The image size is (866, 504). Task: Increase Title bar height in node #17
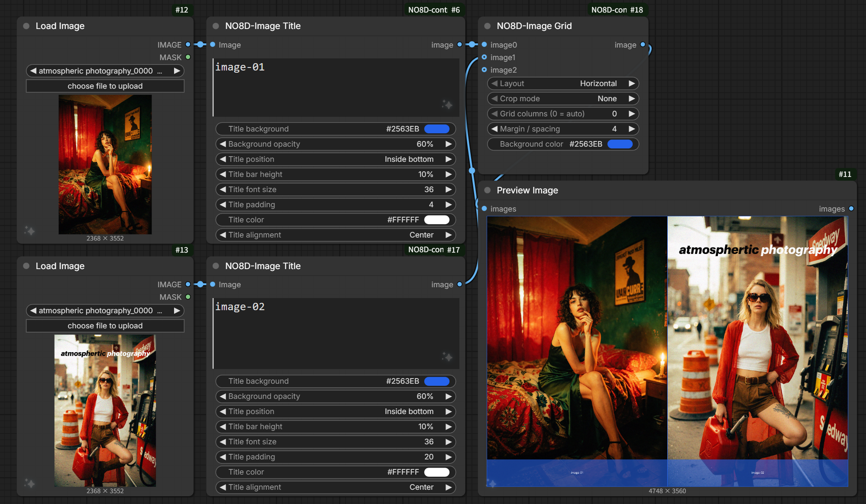click(x=449, y=427)
